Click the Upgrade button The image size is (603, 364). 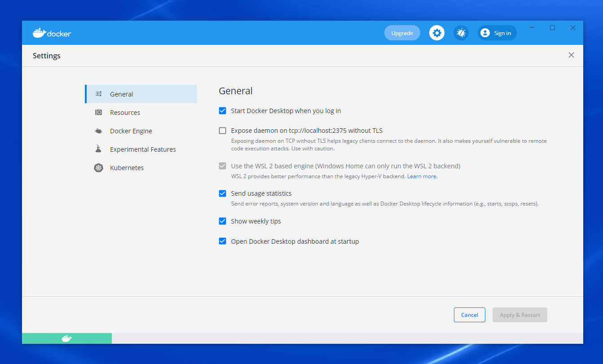pos(402,33)
